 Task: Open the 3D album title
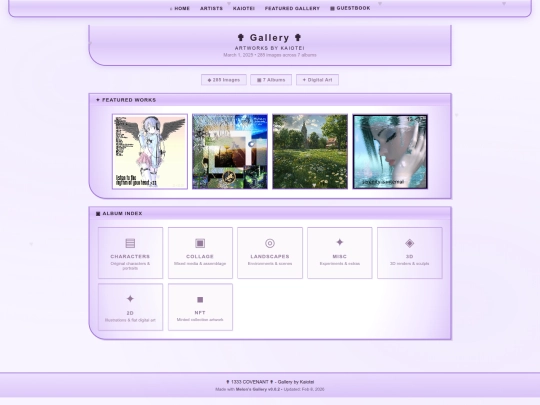[x=409, y=257]
